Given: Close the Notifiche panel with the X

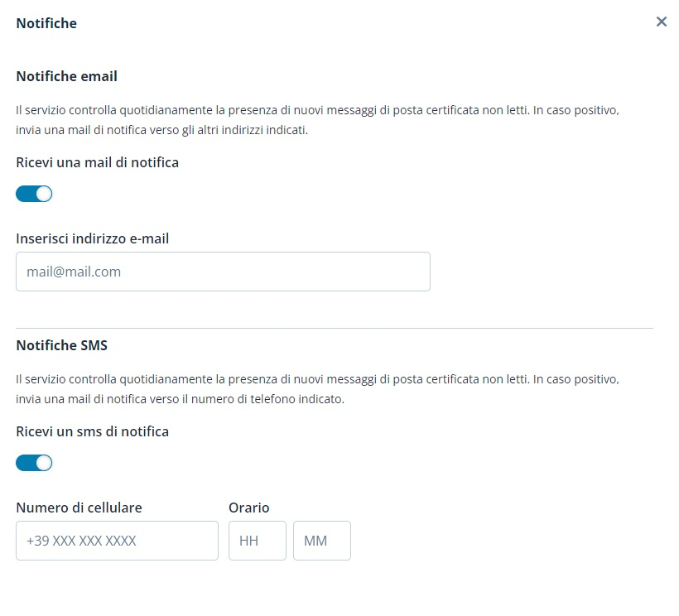Looking at the screenshot, I should pos(662,22).
